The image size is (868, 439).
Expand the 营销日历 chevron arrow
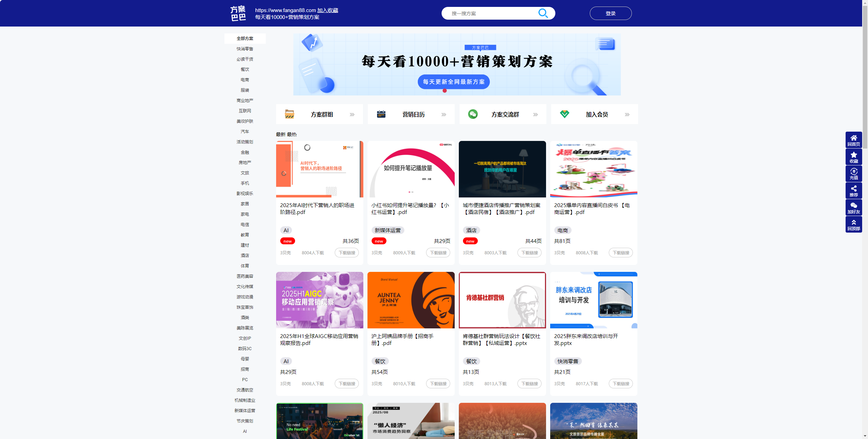pyautogui.click(x=444, y=114)
